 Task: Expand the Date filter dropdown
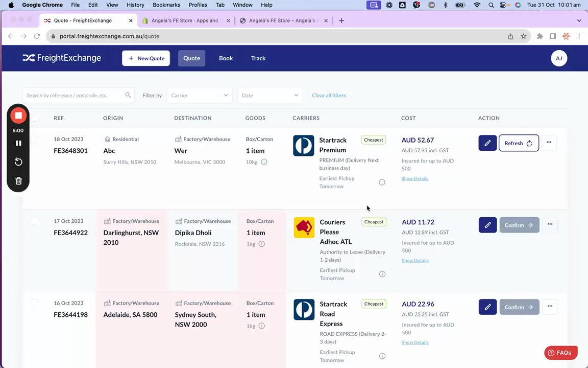270,96
